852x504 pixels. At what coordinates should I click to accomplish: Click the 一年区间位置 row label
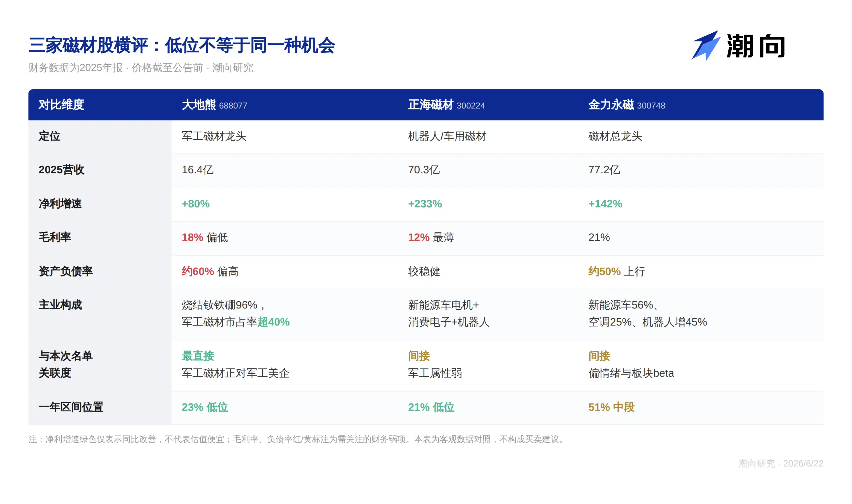pos(71,407)
